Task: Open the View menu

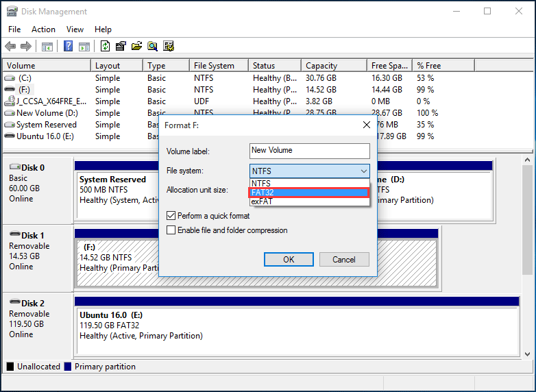Action: [x=75, y=29]
